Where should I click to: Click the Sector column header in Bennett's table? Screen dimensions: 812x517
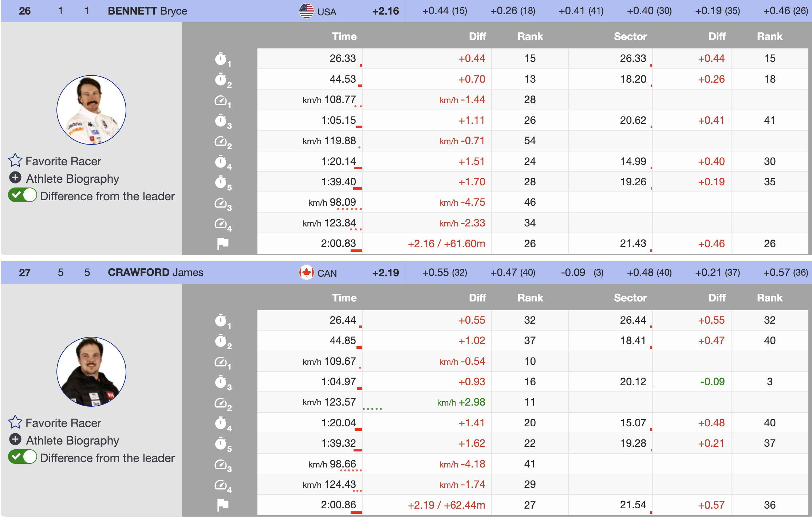630,36
